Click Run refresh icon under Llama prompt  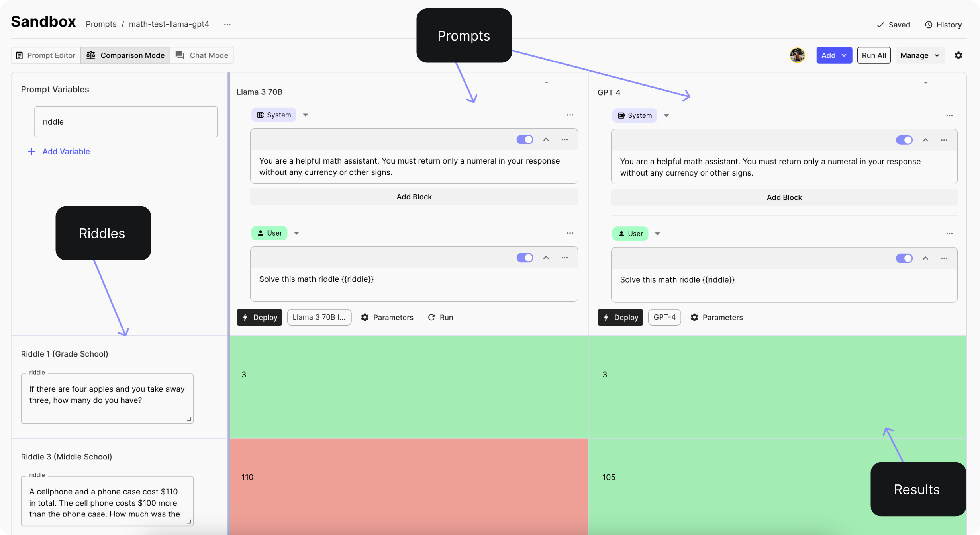(431, 317)
